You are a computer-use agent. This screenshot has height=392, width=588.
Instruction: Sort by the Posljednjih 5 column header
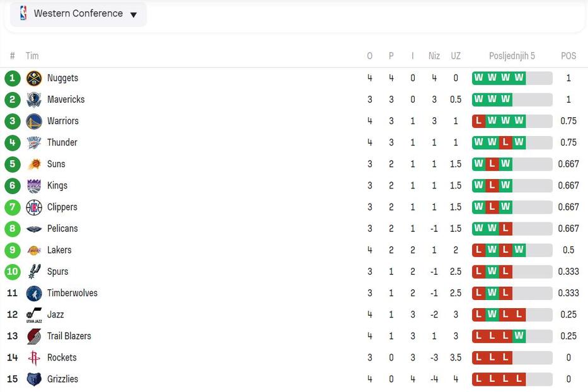tap(512, 56)
